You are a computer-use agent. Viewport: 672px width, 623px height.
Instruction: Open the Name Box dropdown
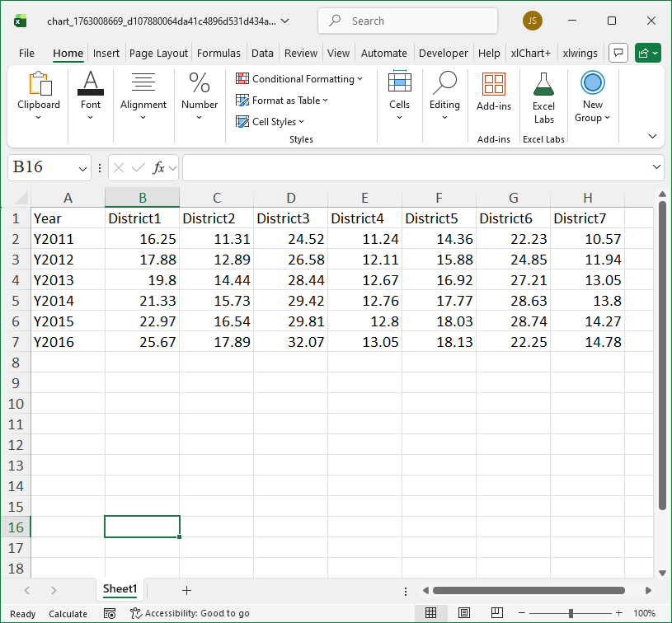click(x=81, y=167)
